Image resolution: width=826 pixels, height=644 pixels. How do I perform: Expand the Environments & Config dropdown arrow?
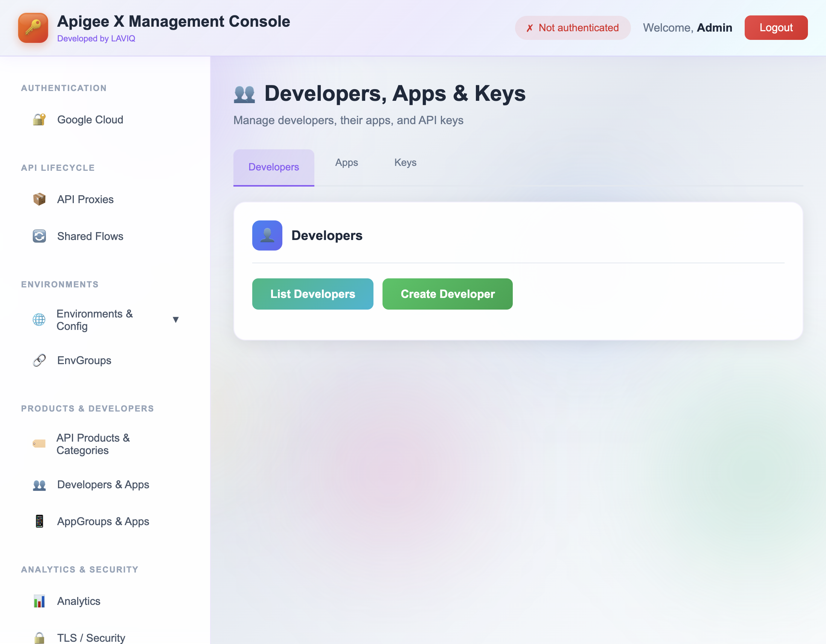tap(176, 320)
